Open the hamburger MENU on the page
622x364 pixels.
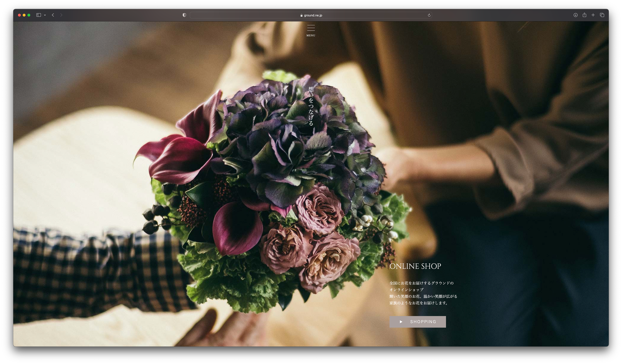pyautogui.click(x=311, y=28)
